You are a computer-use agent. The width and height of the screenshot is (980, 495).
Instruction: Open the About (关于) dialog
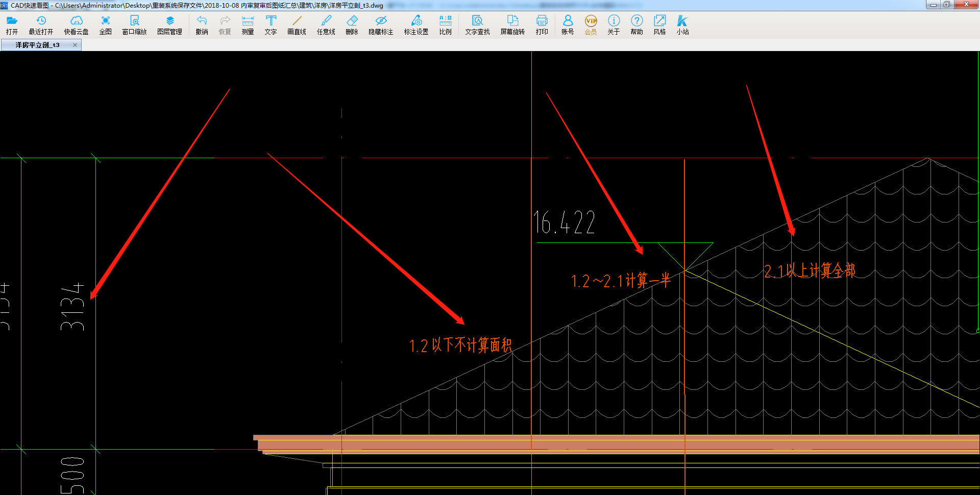pyautogui.click(x=614, y=24)
